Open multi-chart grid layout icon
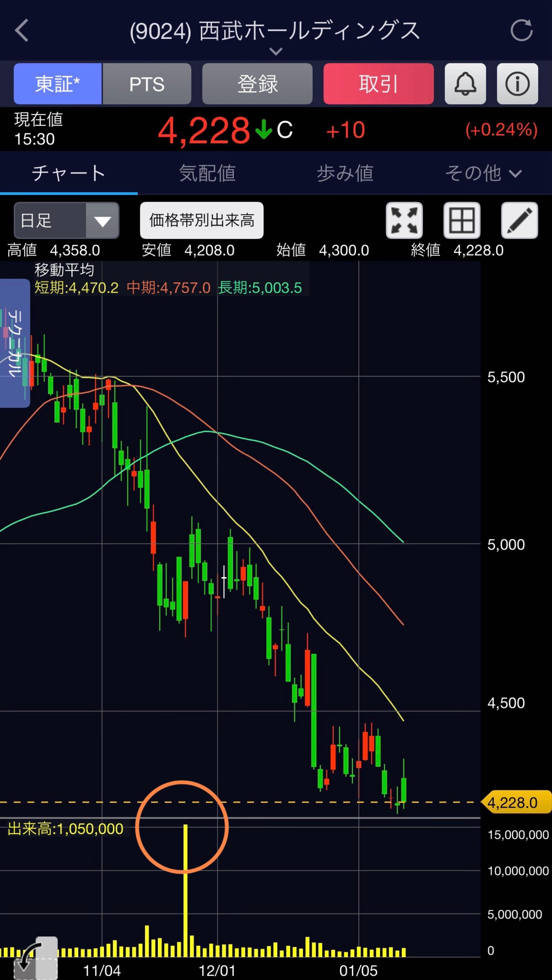Viewport: 552px width, 980px height. point(461,220)
